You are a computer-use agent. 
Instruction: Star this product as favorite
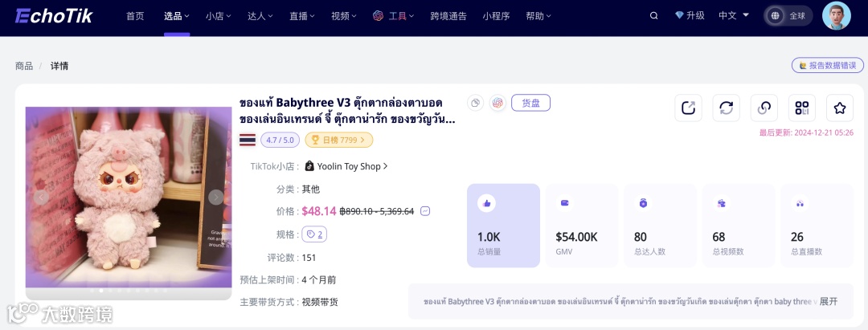click(x=840, y=108)
